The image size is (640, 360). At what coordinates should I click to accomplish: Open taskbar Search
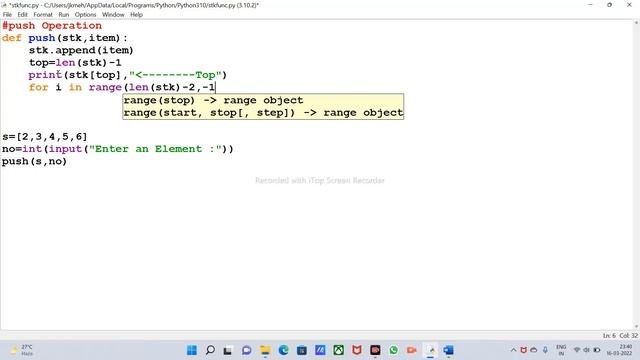210,350
